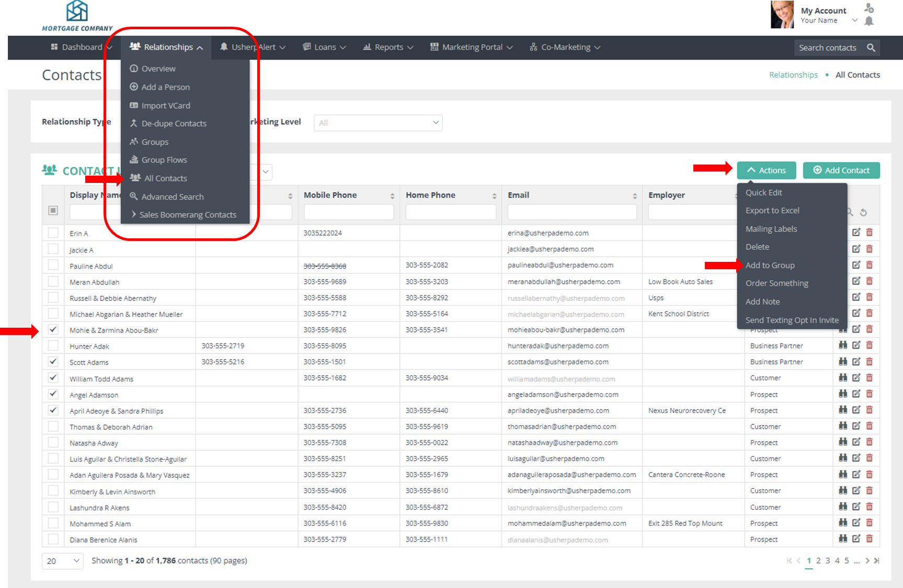Select Add to Group from Actions menu

click(770, 266)
